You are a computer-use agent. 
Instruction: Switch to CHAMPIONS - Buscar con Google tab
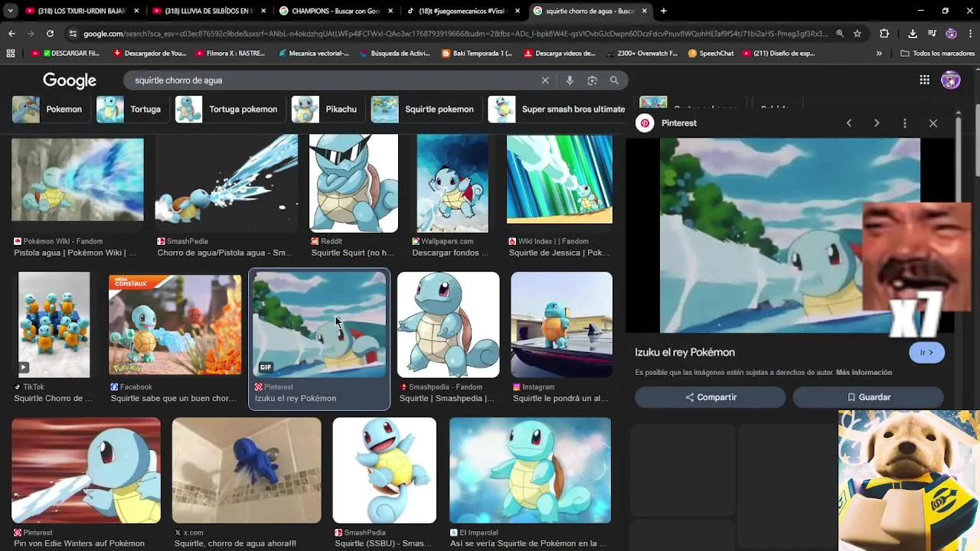click(x=335, y=11)
